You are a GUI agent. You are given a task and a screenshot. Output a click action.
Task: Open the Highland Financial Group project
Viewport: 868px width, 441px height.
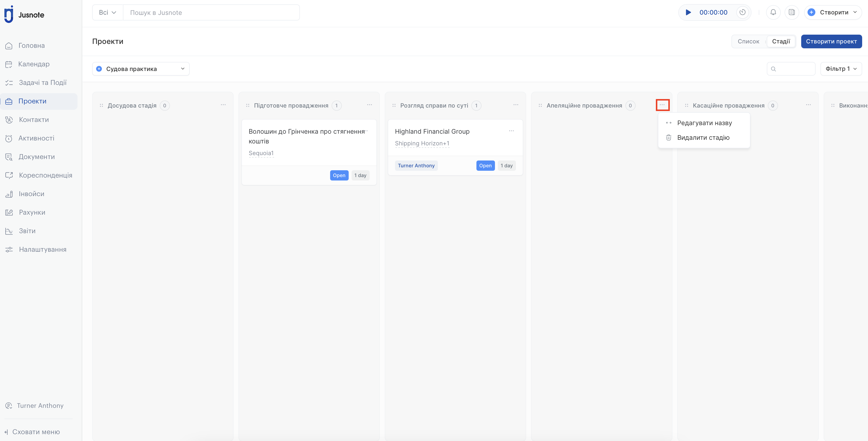432,131
